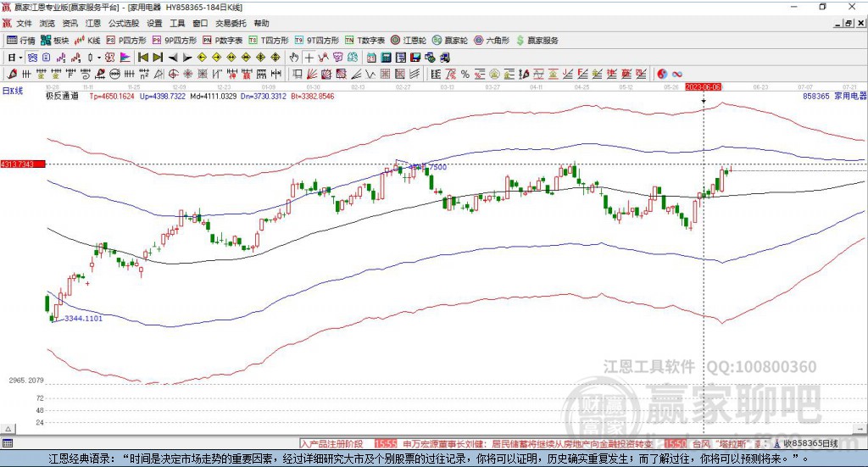Select the red pencil drawing tool

[12, 74]
